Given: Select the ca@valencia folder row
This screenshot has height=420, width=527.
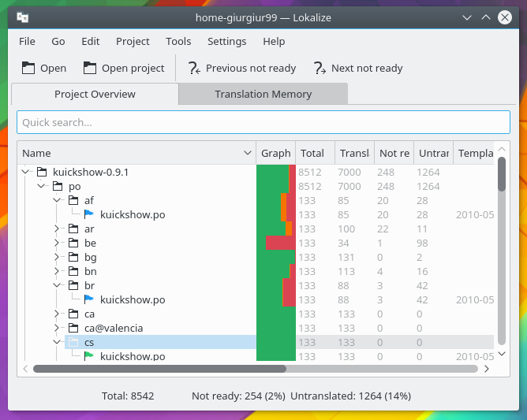Looking at the screenshot, I should [114, 328].
